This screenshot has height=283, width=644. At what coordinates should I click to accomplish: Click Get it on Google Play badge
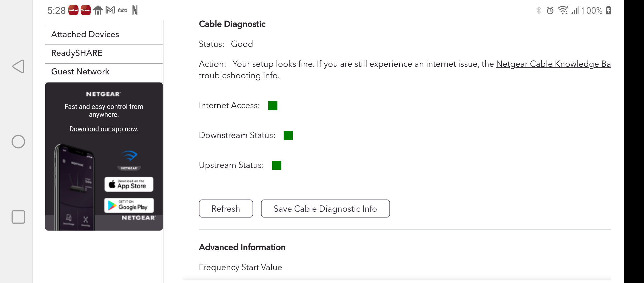pos(129,205)
